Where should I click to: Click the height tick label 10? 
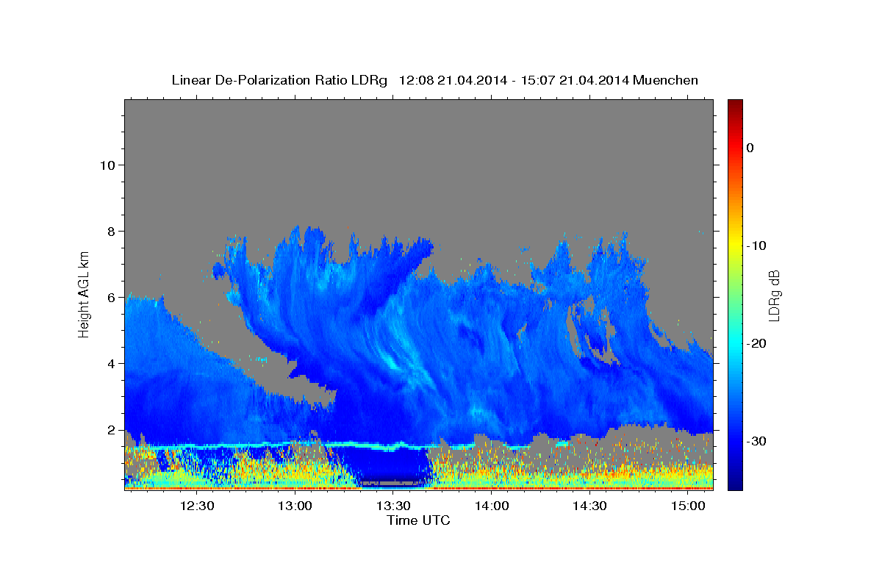[107, 165]
